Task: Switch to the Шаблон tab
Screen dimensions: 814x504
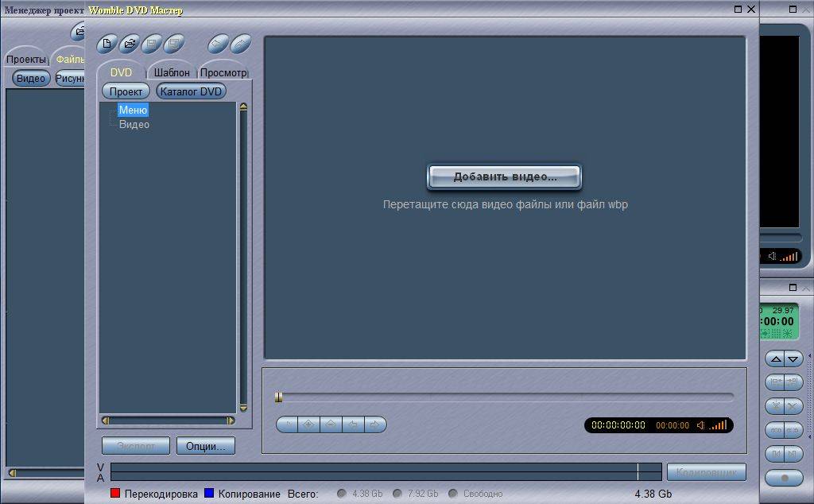Action: pyautogui.click(x=172, y=72)
